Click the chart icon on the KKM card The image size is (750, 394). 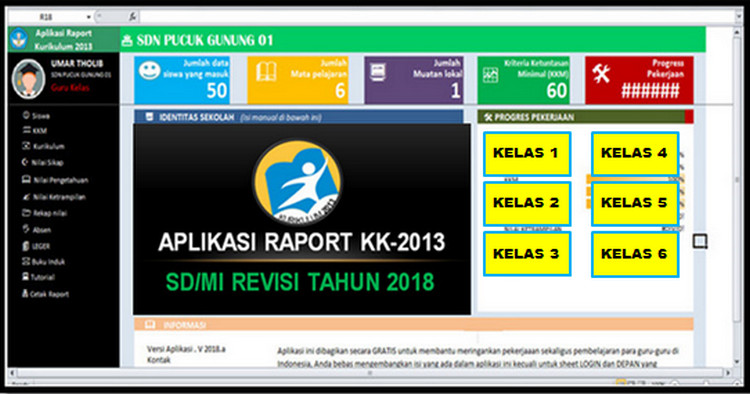(x=490, y=75)
